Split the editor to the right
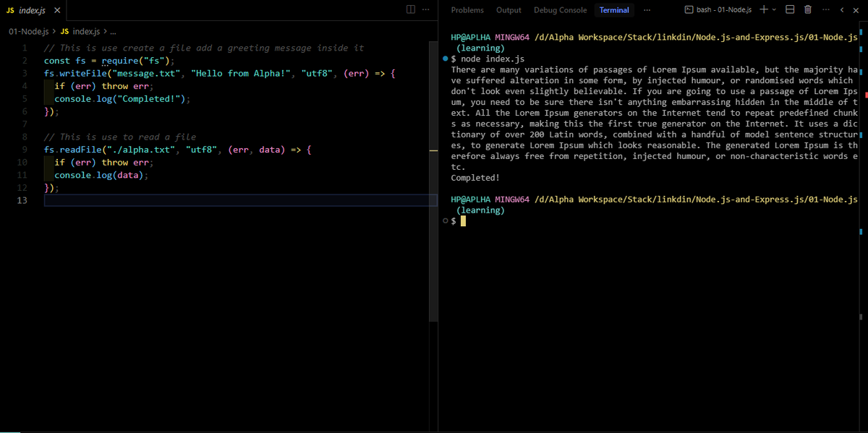Viewport: 868px width, 433px height. [411, 10]
